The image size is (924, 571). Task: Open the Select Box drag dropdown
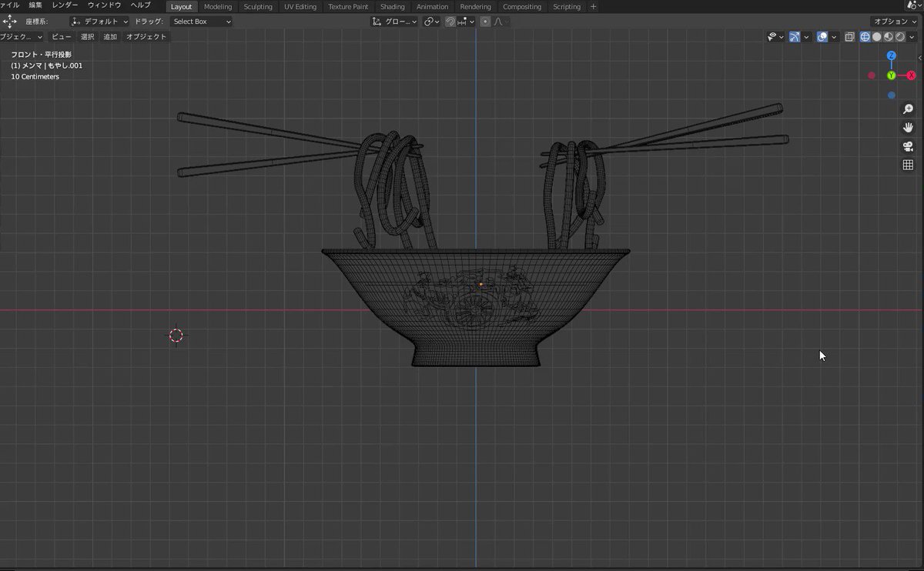pyautogui.click(x=201, y=22)
